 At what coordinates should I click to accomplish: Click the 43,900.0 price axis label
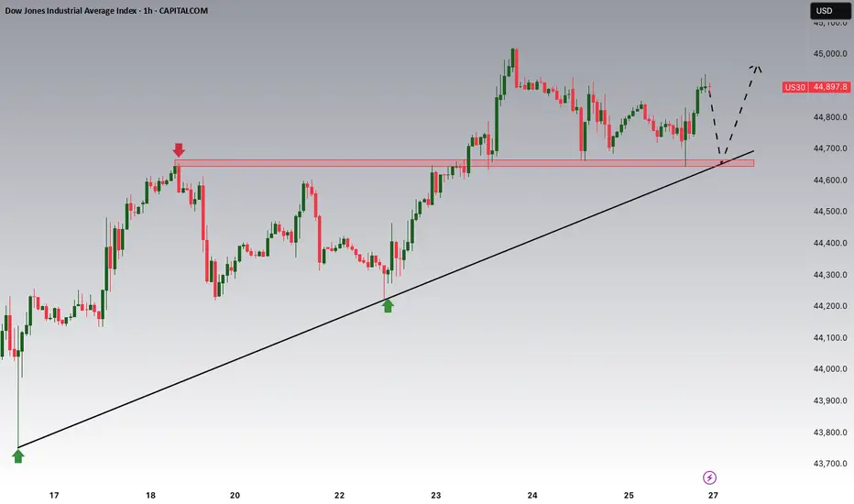tap(830, 400)
